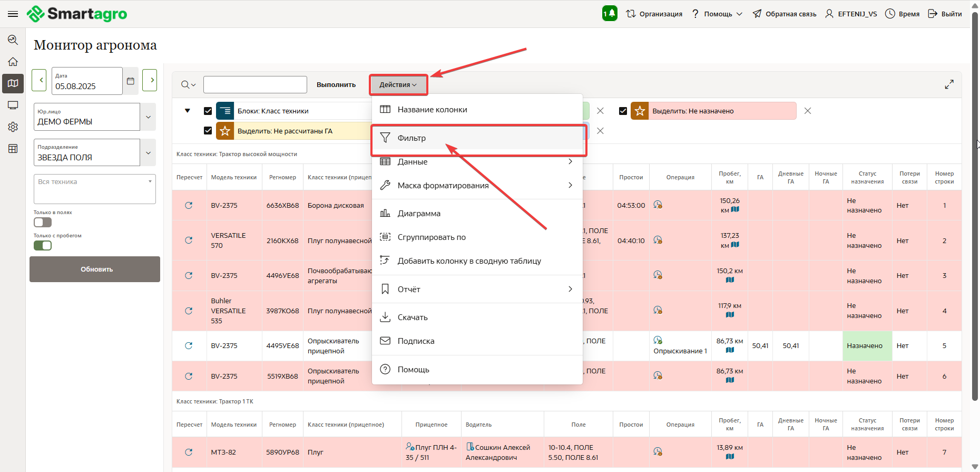Expand the 'Юр.лицо' dropdown
Viewport: 980px width, 472px height.
(148, 117)
